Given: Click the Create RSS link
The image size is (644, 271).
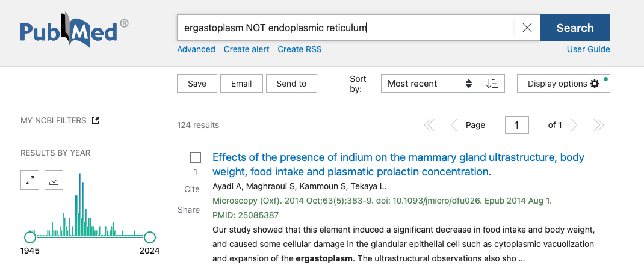Looking at the screenshot, I should click(299, 49).
